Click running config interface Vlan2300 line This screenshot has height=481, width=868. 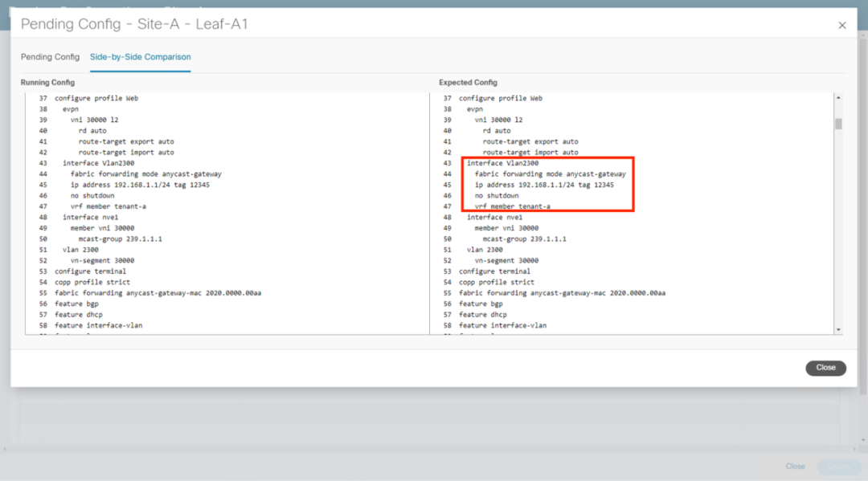point(98,163)
